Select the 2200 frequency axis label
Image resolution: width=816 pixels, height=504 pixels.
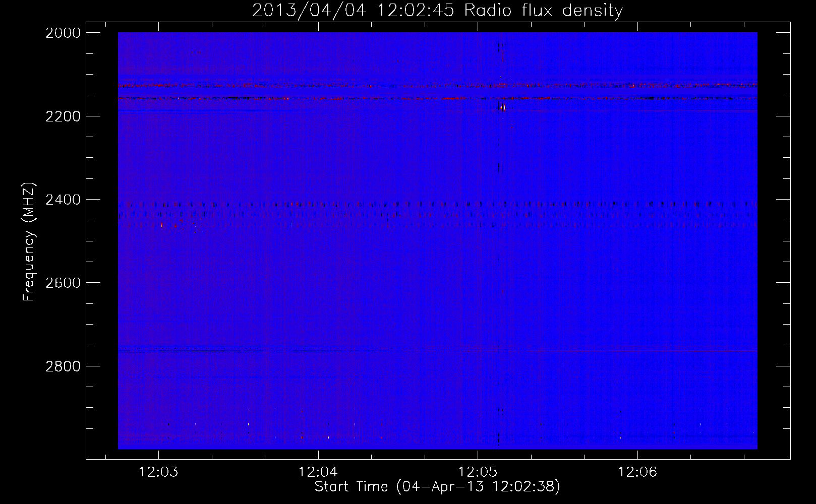click(63, 116)
